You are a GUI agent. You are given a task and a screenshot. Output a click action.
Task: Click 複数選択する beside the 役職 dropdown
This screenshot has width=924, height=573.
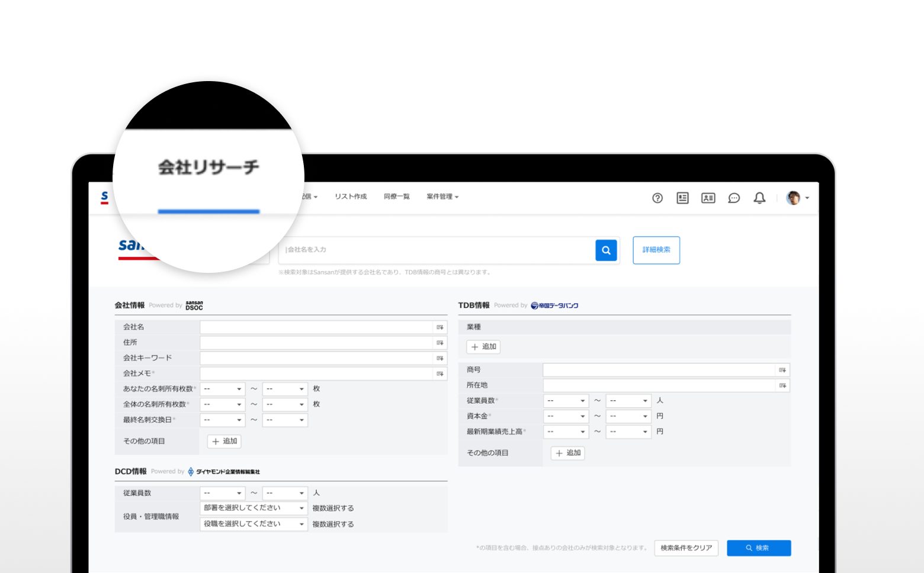tap(333, 524)
